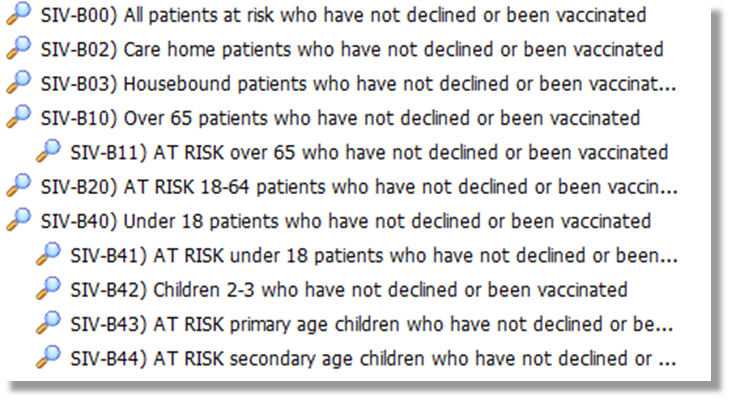Open SIV-B00 All patients at risk search
The height and width of the screenshot is (400, 730).
pyautogui.click(x=344, y=15)
